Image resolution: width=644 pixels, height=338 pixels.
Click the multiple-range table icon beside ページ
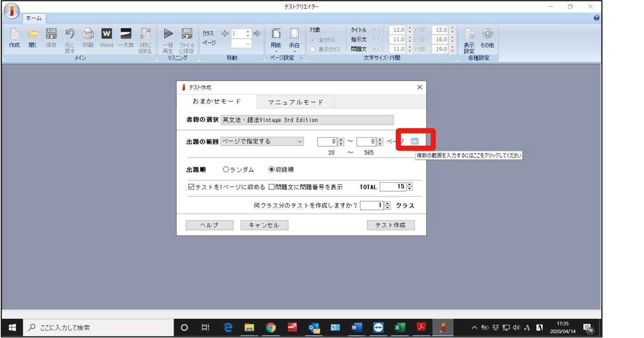(415, 142)
